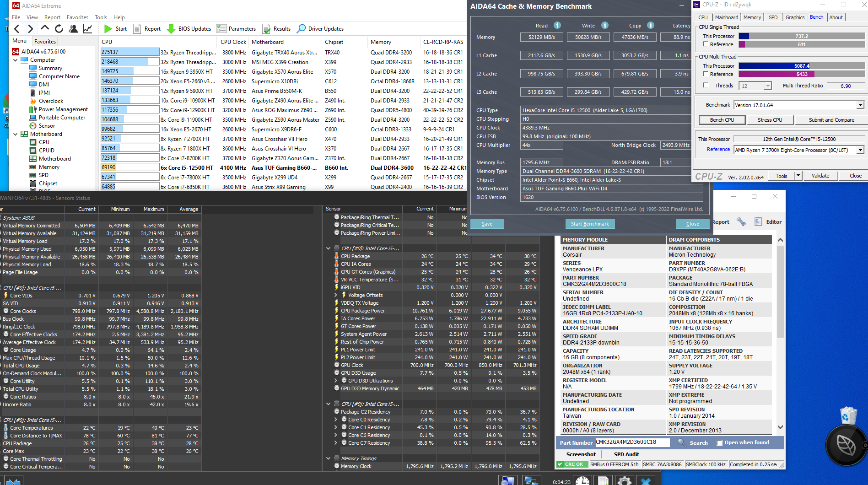Open Editor in Thaiphoon toolbar
This screenshot has width=868, height=485.
pyautogui.click(x=768, y=222)
